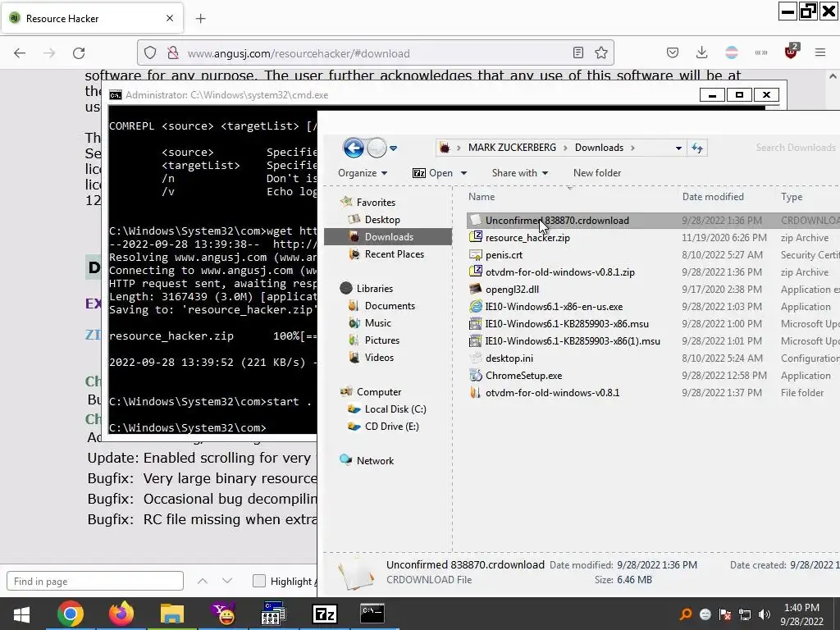Click Find in page input
The image size is (840, 630).
click(95, 582)
